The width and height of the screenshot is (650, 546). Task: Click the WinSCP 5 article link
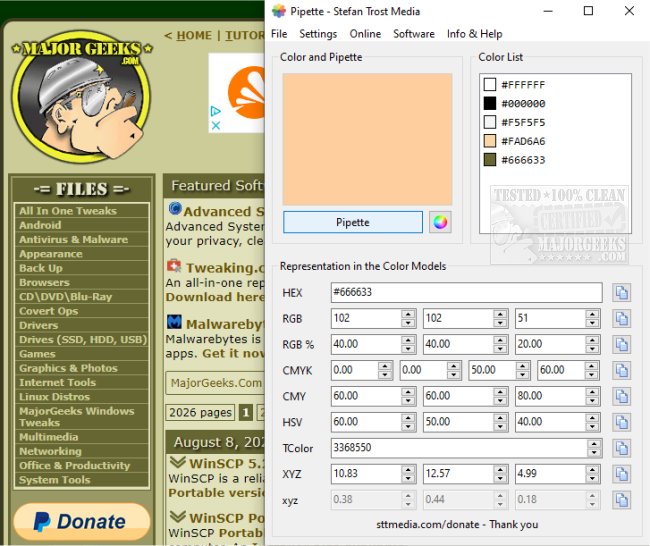tap(227, 463)
